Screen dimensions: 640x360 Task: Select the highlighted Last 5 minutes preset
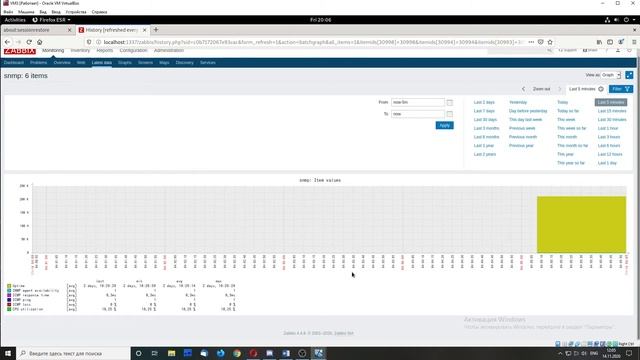tap(611, 102)
